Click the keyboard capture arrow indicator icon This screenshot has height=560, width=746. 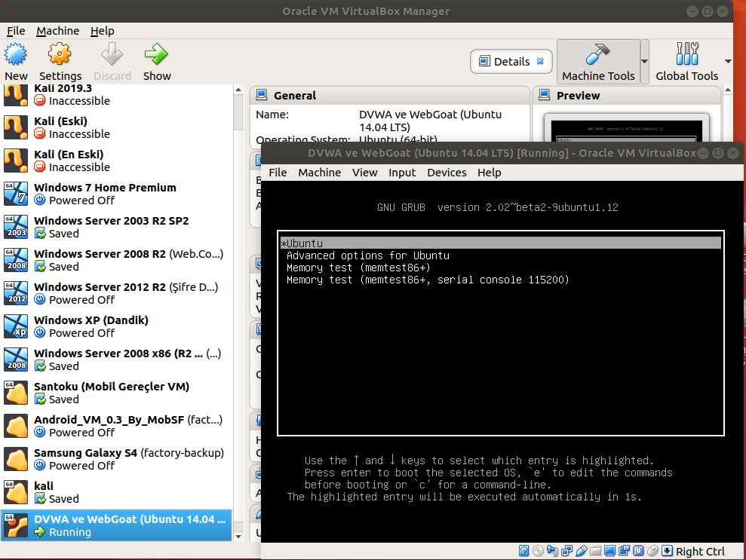pyautogui.click(x=667, y=551)
